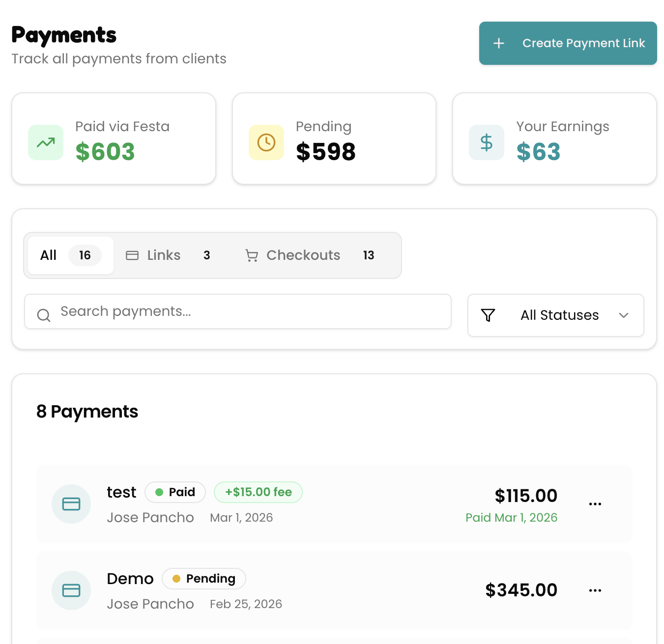Click the shopping cart icon next to Checkouts
Screen dimensions: 664x644
(x=252, y=255)
